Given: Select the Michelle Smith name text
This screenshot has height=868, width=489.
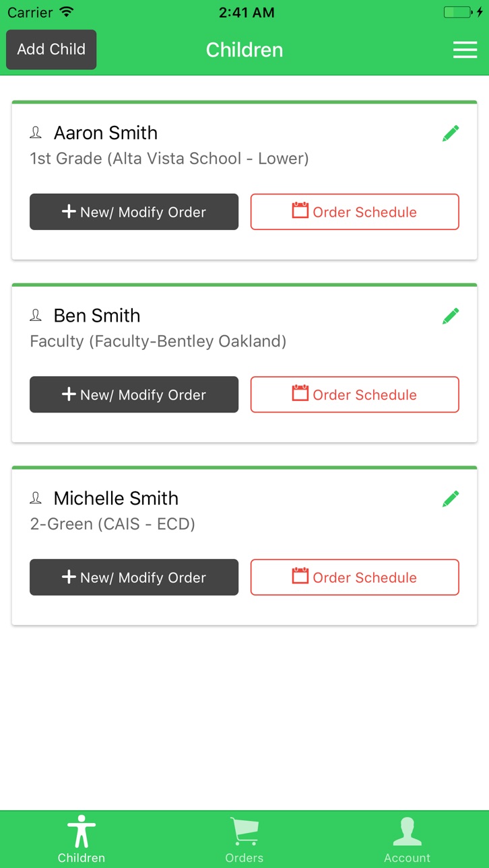Looking at the screenshot, I should pyautogui.click(x=116, y=499).
